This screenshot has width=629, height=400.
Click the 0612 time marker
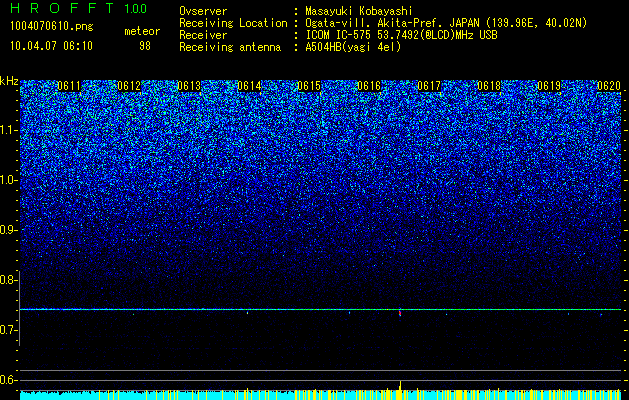pos(129,86)
